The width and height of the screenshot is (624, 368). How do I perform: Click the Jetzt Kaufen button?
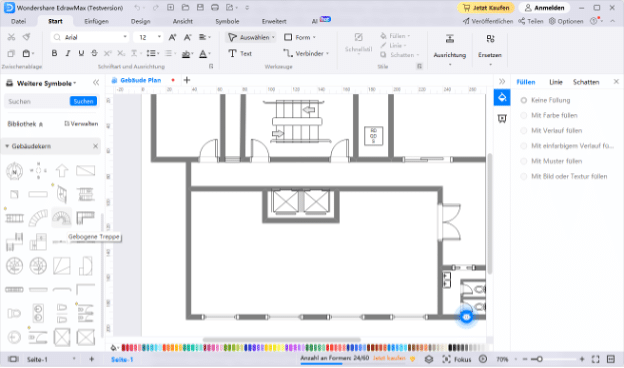[x=486, y=8]
